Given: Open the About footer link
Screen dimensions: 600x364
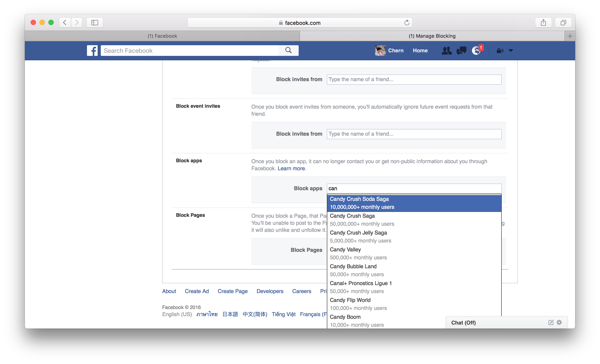Looking at the screenshot, I should tap(169, 291).
